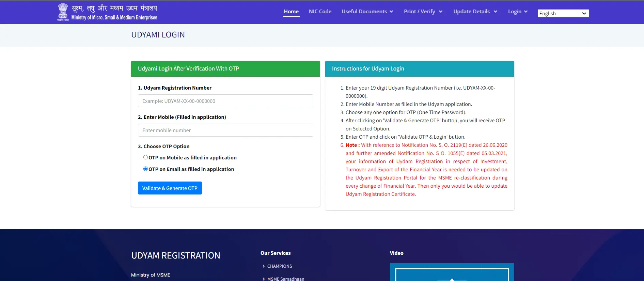Select OTP on Email radio option
The width and height of the screenshot is (644, 281).
(x=145, y=169)
